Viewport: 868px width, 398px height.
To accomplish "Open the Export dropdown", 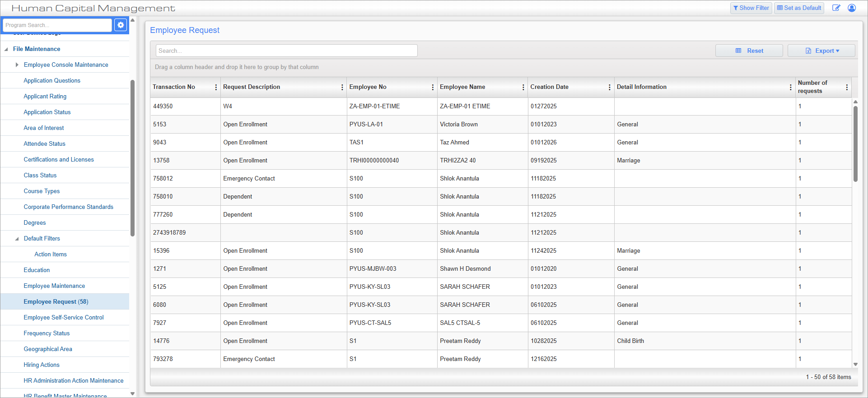I will pos(821,51).
